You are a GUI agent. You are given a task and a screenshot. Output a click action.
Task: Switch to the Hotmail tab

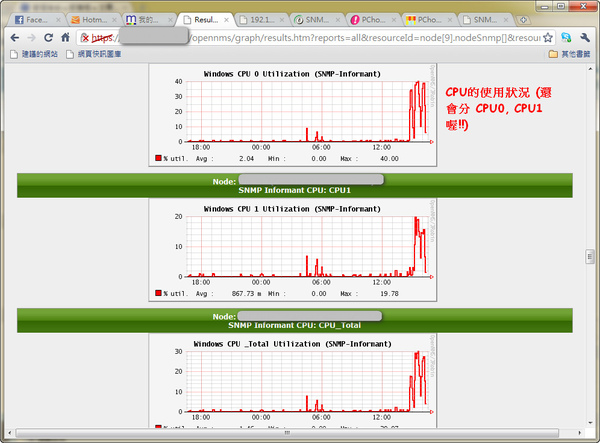pos(92,20)
